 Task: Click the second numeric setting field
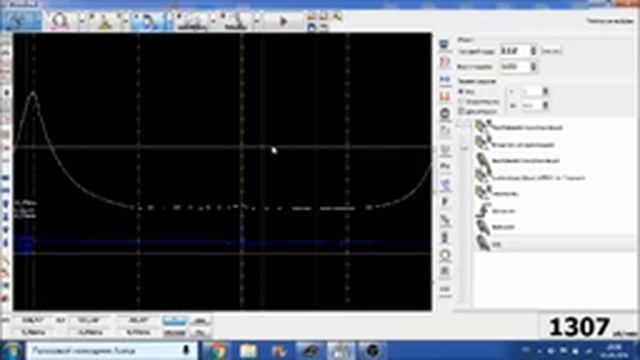pos(514,66)
